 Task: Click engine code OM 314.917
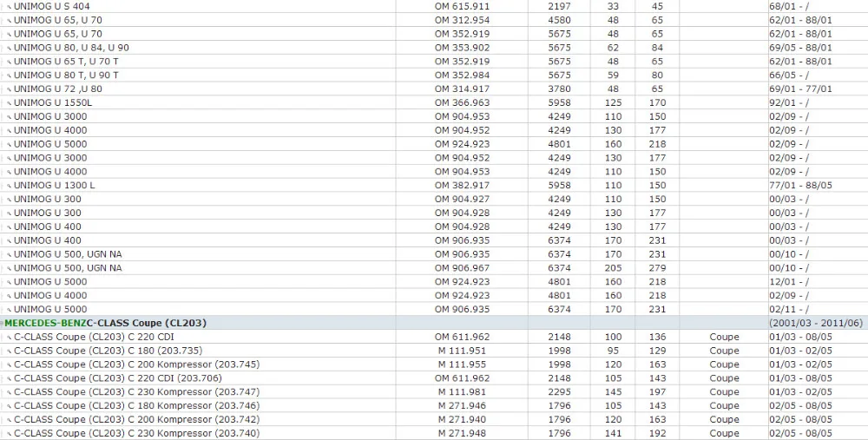463,89
